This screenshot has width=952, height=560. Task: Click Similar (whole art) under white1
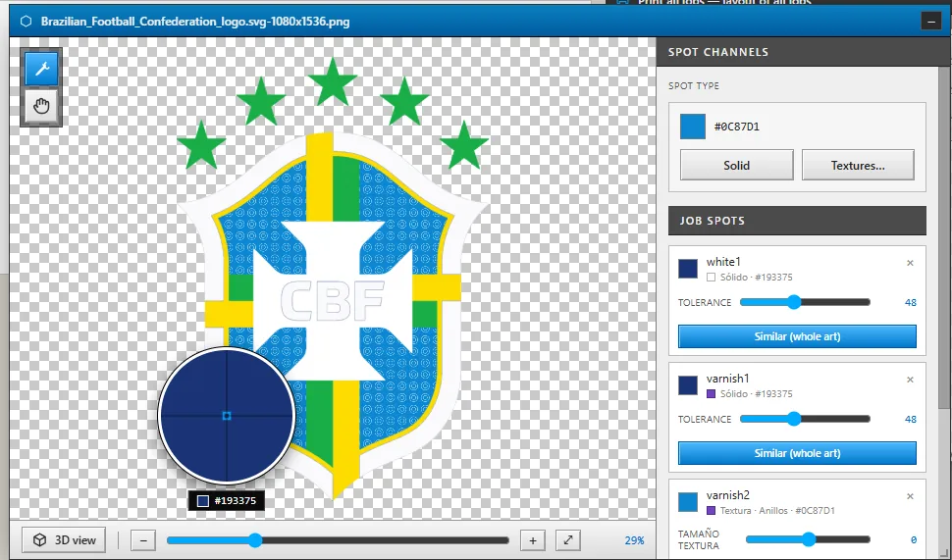click(x=797, y=336)
